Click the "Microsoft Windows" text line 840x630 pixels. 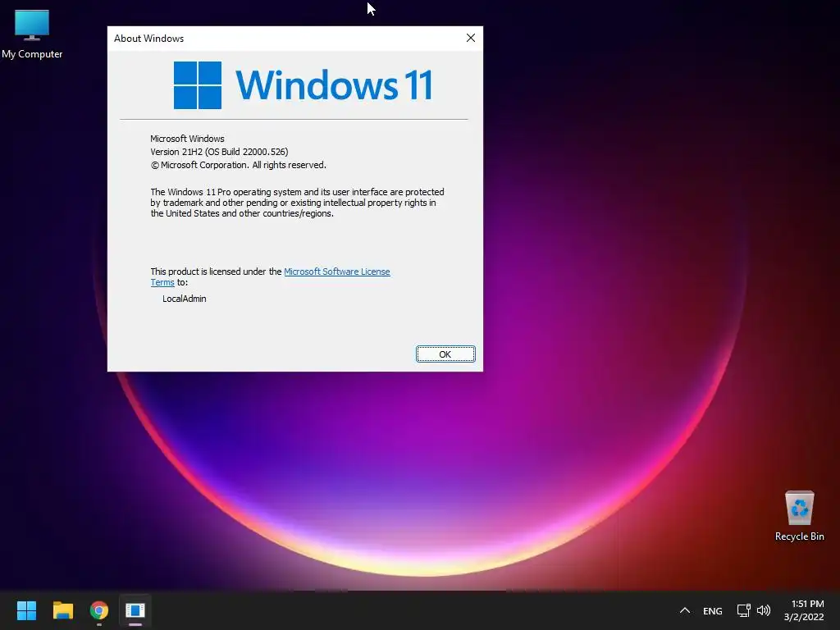(x=187, y=138)
